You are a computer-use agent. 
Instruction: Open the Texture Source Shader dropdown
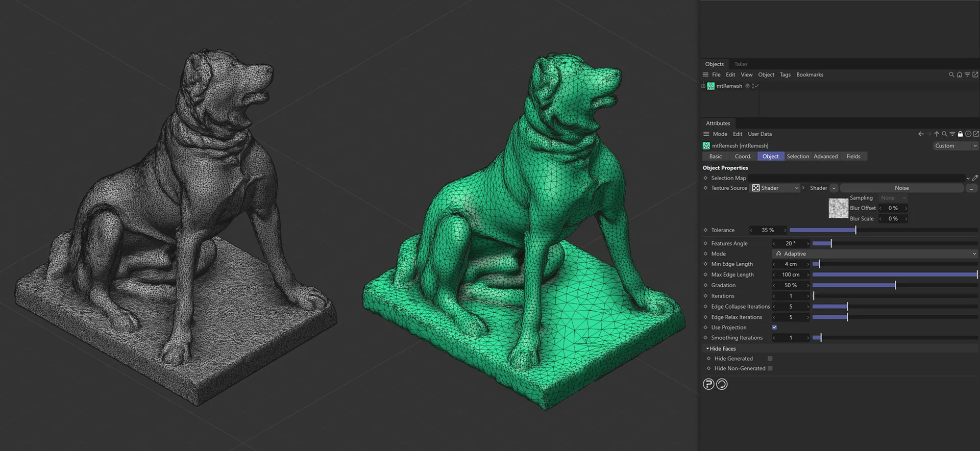coord(775,188)
